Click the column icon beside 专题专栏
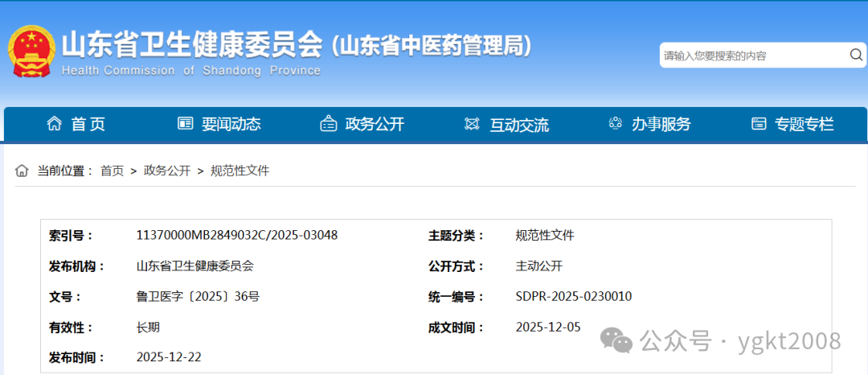The height and width of the screenshot is (375, 868). coord(759,123)
